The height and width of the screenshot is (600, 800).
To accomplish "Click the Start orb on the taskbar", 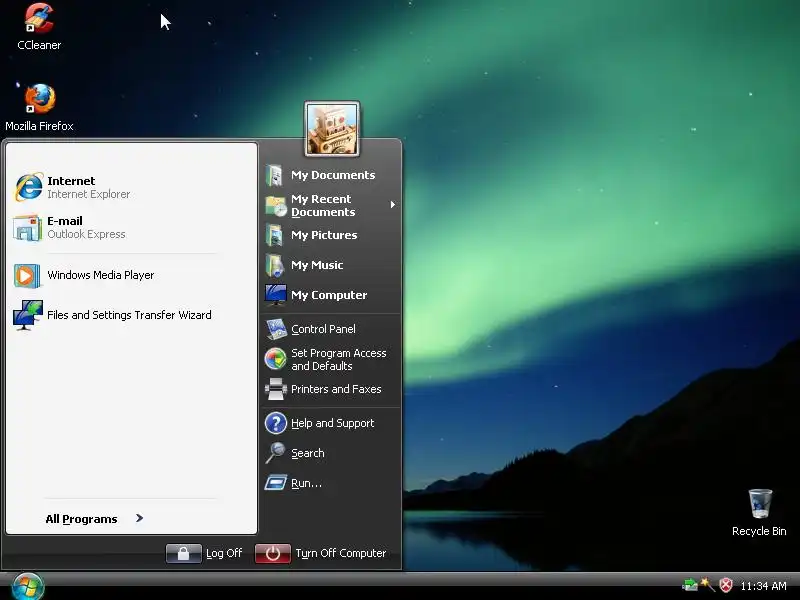I will (28, 587).
